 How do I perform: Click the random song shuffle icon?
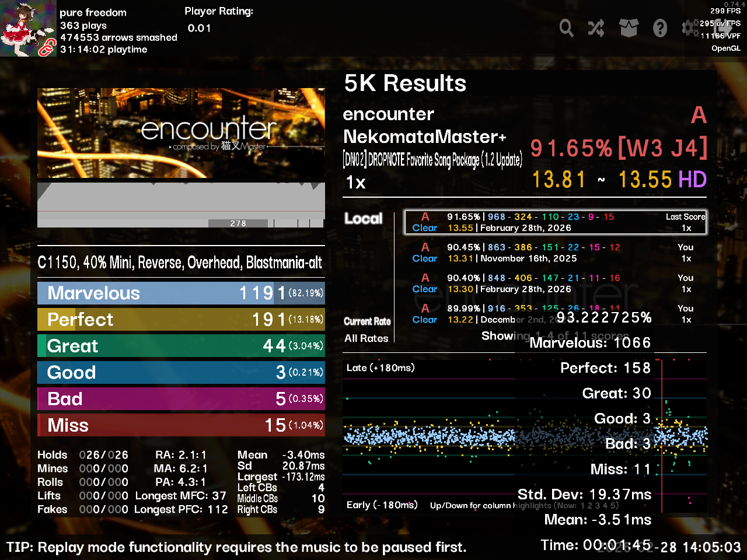[596, 27]
